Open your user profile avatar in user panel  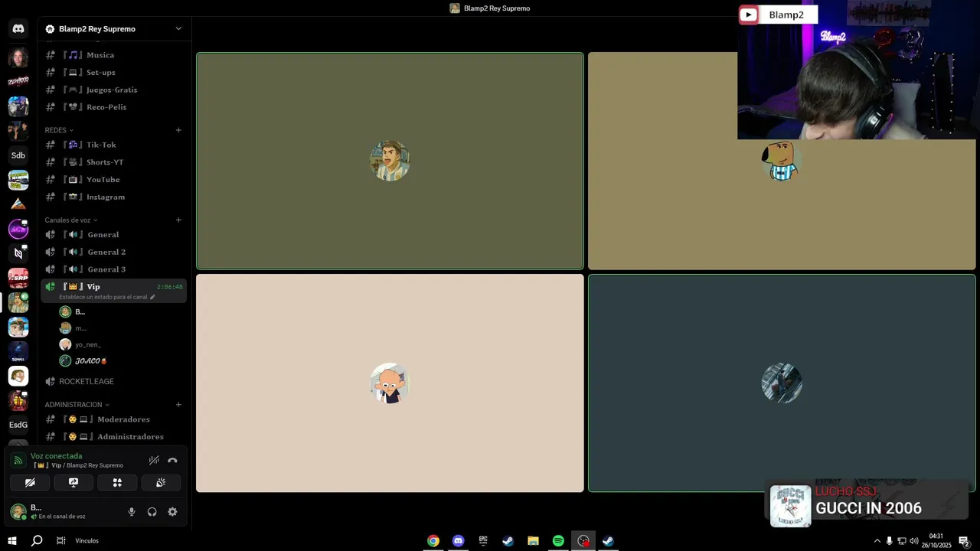[x=18, y=512]
